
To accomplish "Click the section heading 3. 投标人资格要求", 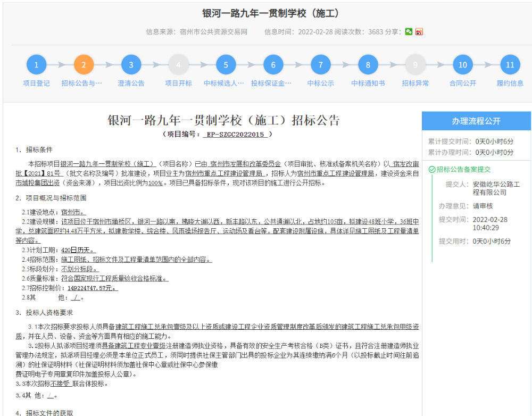I will [44, 312].
